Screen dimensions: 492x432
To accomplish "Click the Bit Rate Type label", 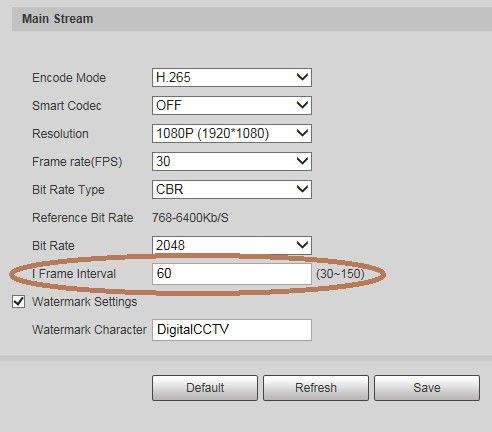I will click(x=68, y=190).
